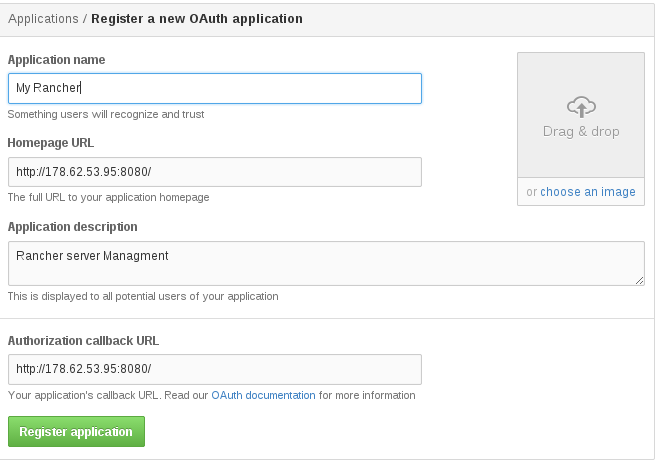The height and width of the screenshot is (461, 655).
Task: Click the "Application name" label
Action: click(56, 60)
